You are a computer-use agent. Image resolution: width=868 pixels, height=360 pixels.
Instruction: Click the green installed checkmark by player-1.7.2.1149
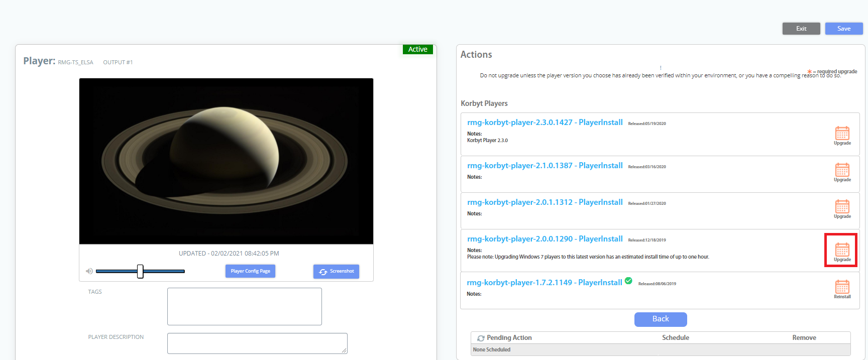click(x=628, y=281)
